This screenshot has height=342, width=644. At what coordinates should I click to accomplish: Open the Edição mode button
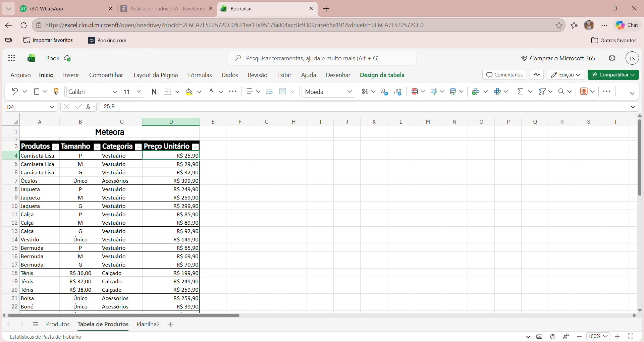coord(566,75)
